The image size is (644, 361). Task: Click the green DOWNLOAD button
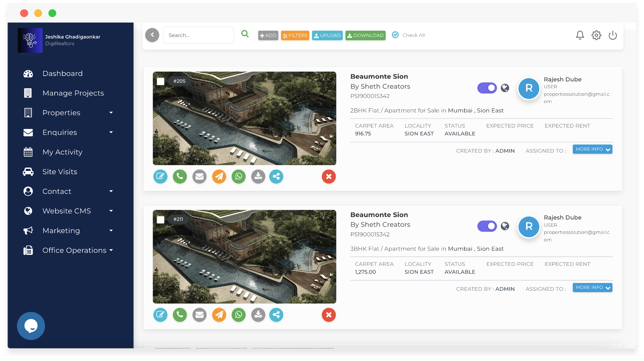point(365,35)
